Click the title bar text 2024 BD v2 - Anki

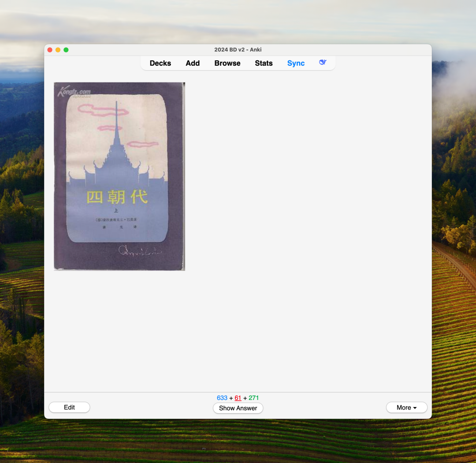(238, 49)
